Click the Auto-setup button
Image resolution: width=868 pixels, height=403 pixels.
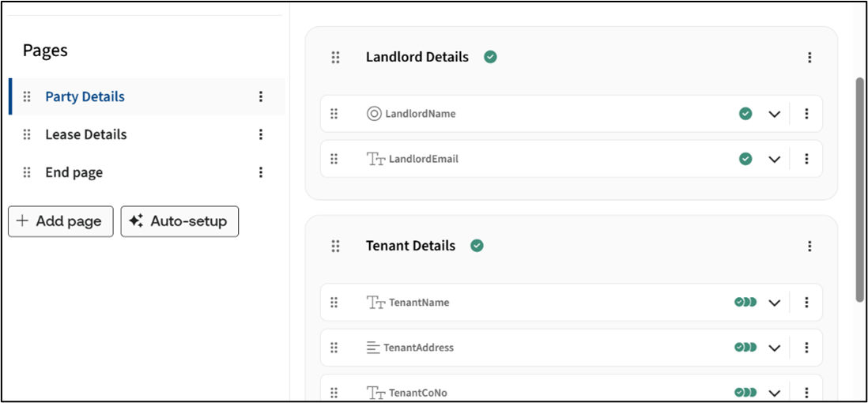coord(179,221)
